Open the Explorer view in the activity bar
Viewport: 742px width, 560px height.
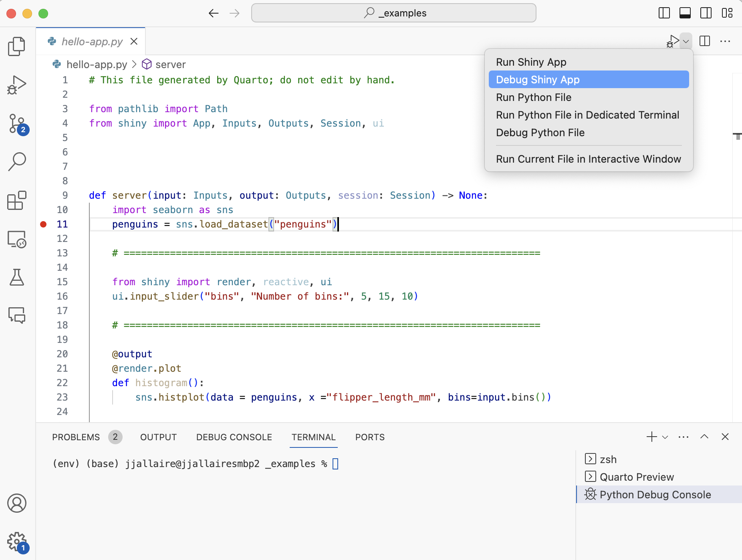[16, 46]
